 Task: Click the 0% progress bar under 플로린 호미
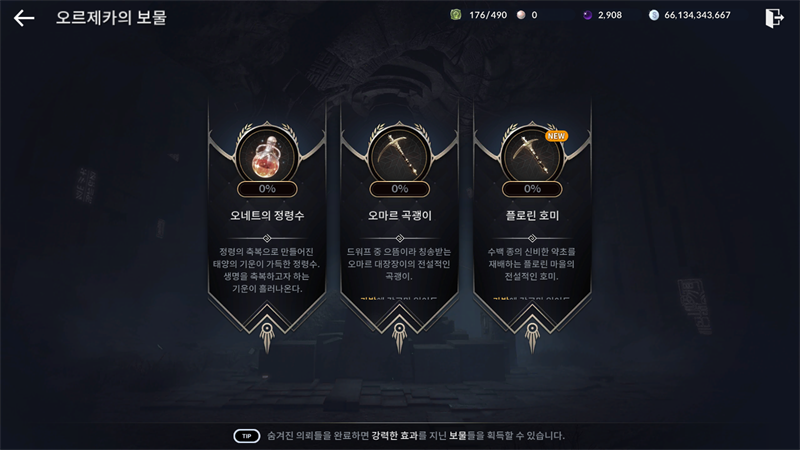point(532,189)
